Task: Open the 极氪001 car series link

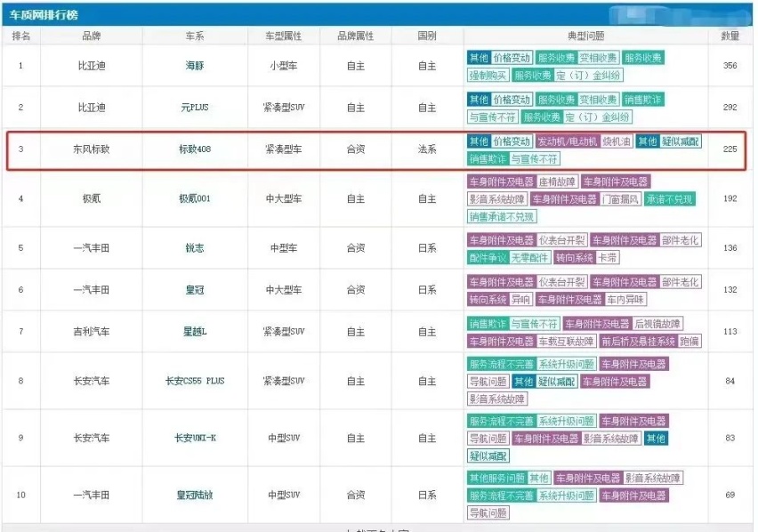Action: tap(195, 198)
